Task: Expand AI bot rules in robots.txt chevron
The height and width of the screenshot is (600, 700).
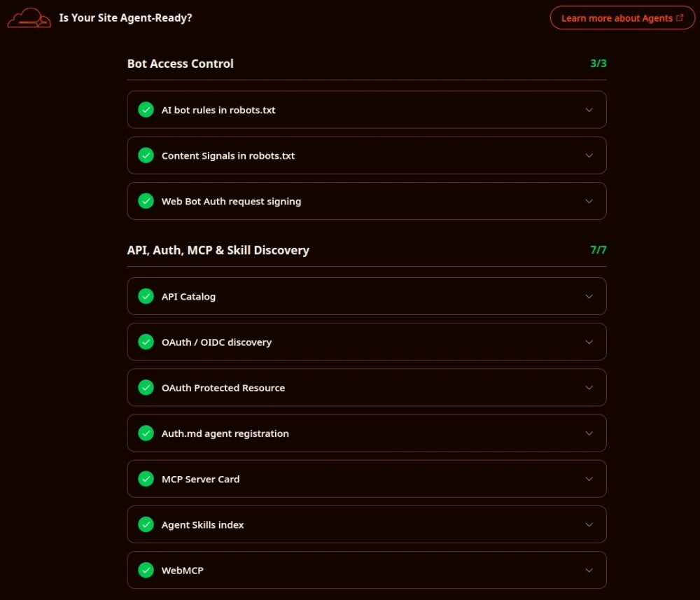Action: click(589, 110)
